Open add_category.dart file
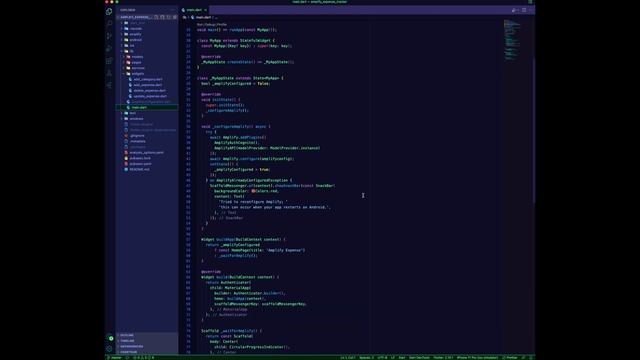This screenshot has width=640, height=360. (148, 79)
